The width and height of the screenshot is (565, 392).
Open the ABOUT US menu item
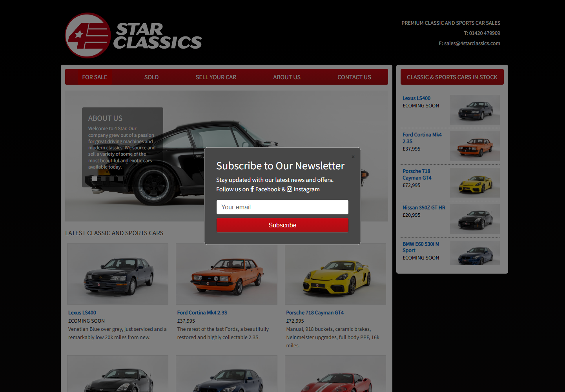click(287, 77)
